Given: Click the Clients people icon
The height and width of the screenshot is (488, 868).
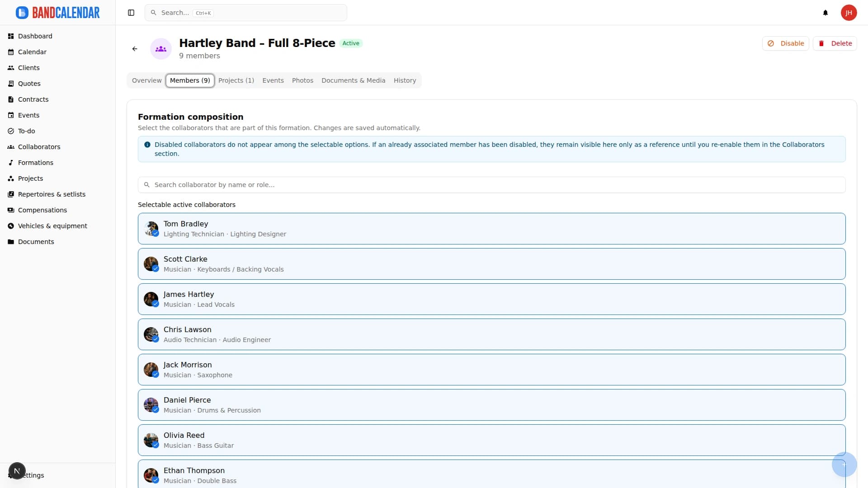Looking at the screenshot, I should 11,68.
